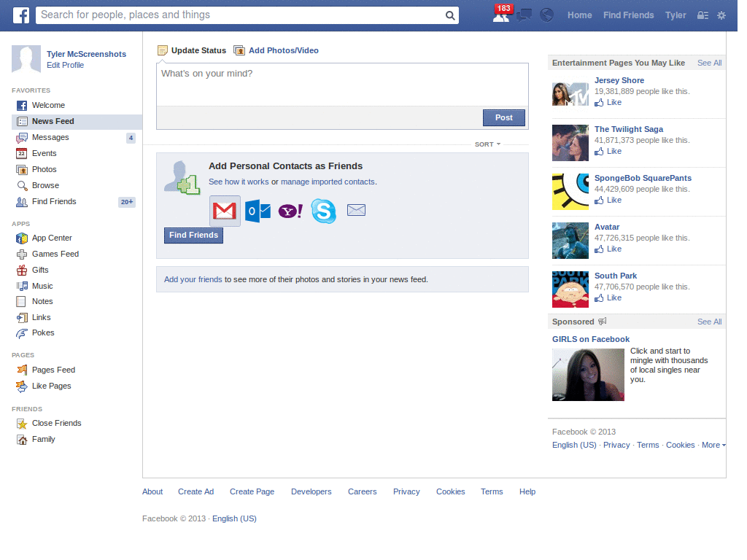Click the Photos icon in sidebar
This screenshot has height=560, width=747.
coord(21,169)
